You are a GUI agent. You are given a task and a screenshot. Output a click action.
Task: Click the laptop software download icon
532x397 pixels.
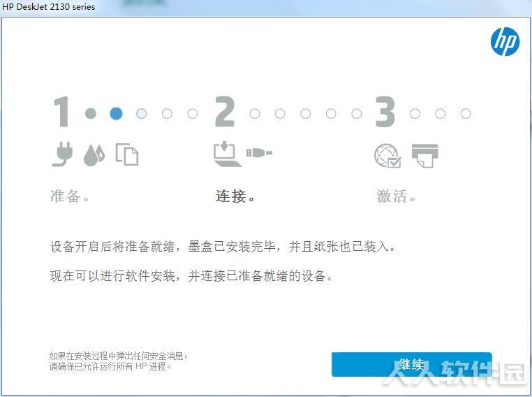227,154
